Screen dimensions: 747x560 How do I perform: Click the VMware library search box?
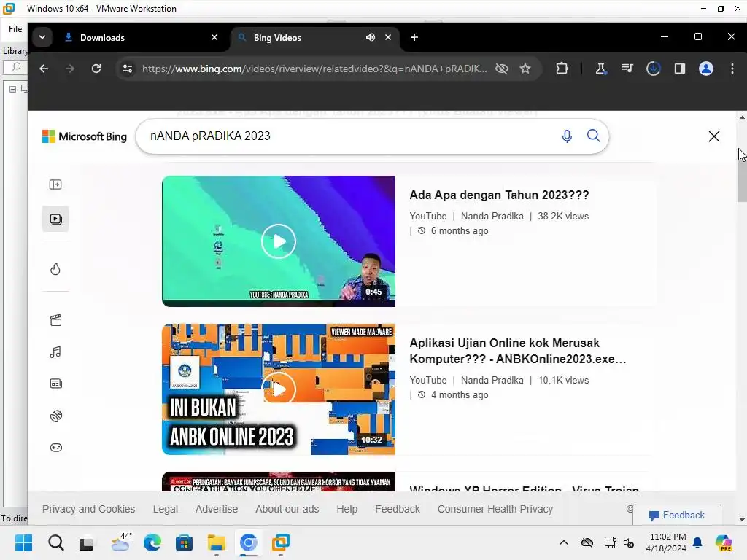click(16, 67)
